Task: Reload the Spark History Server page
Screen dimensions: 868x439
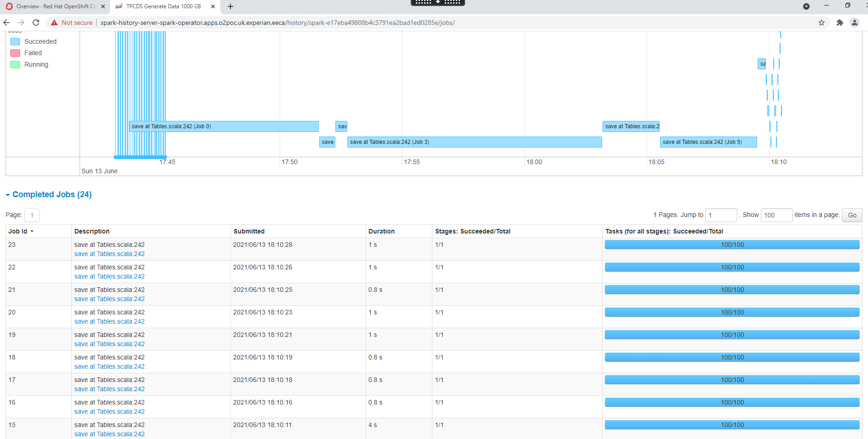Action: click(36, 22)
